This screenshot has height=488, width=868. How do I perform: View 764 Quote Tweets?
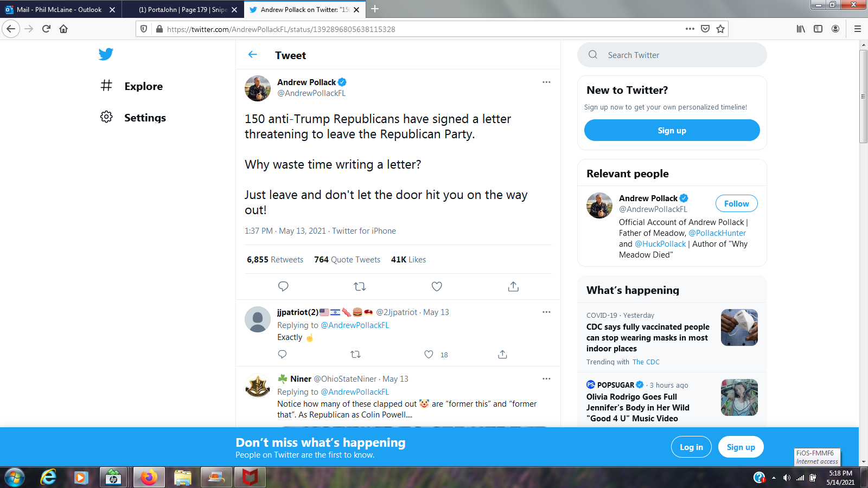(347, 260)
